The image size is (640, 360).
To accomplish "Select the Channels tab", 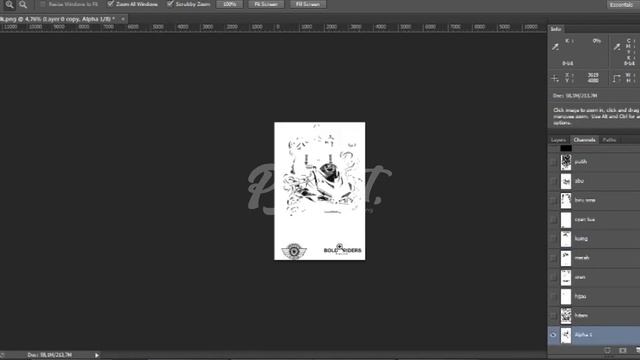I will tap(584, 140).
